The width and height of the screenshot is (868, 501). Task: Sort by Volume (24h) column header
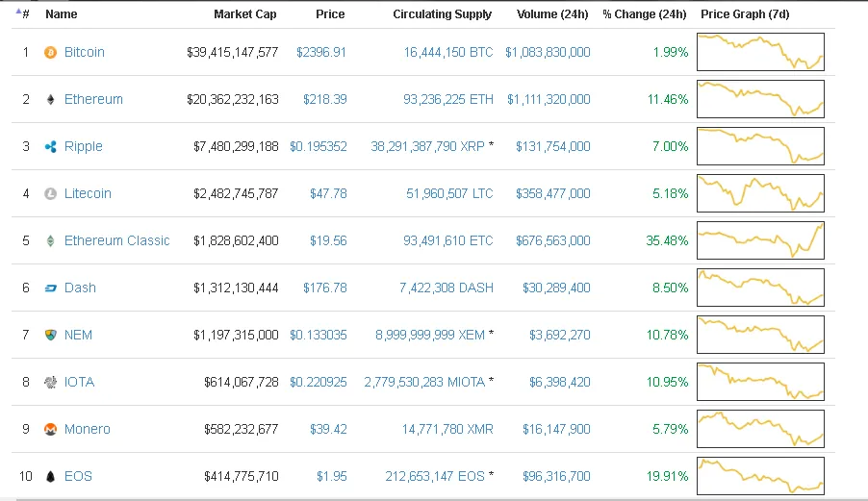coord(552,14)
